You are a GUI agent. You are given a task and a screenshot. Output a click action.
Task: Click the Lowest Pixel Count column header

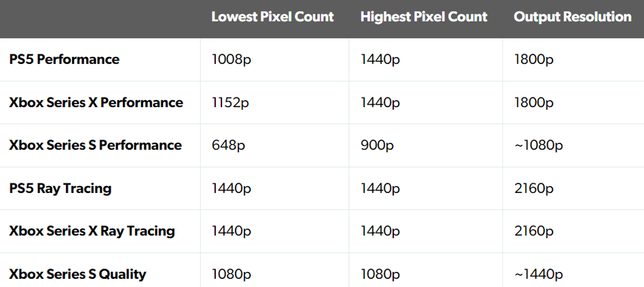pos(272,17)
